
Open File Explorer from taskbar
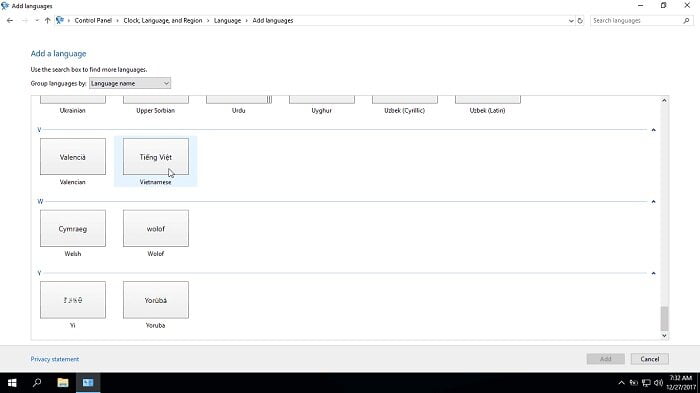pos(62,383)
